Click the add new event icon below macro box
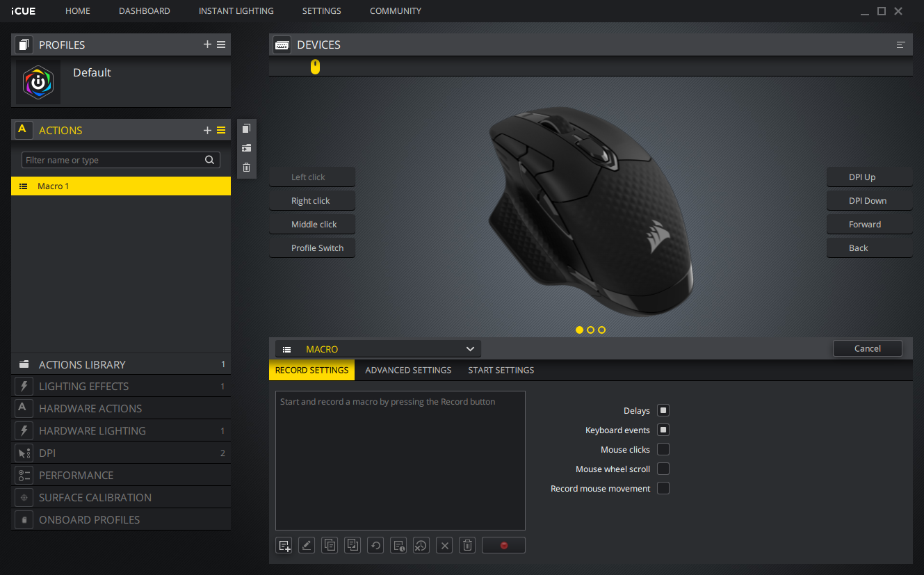This screenshot has width=924, height=575. tap(284, 545)
